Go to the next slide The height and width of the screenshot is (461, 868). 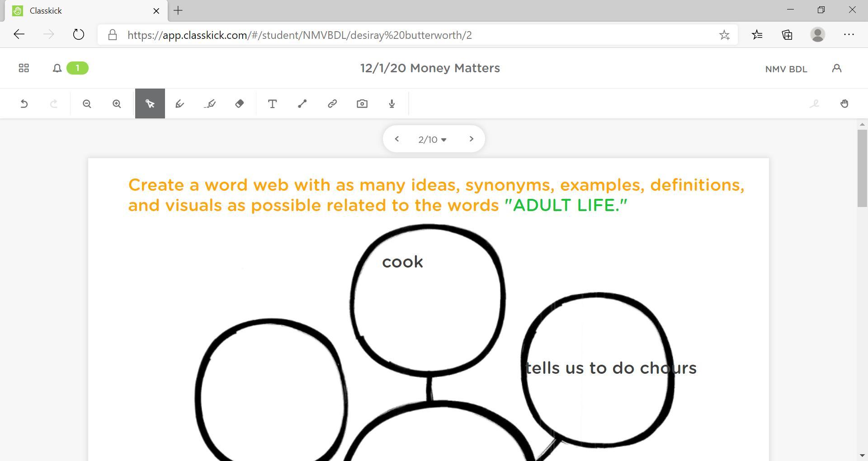(471, 139)
